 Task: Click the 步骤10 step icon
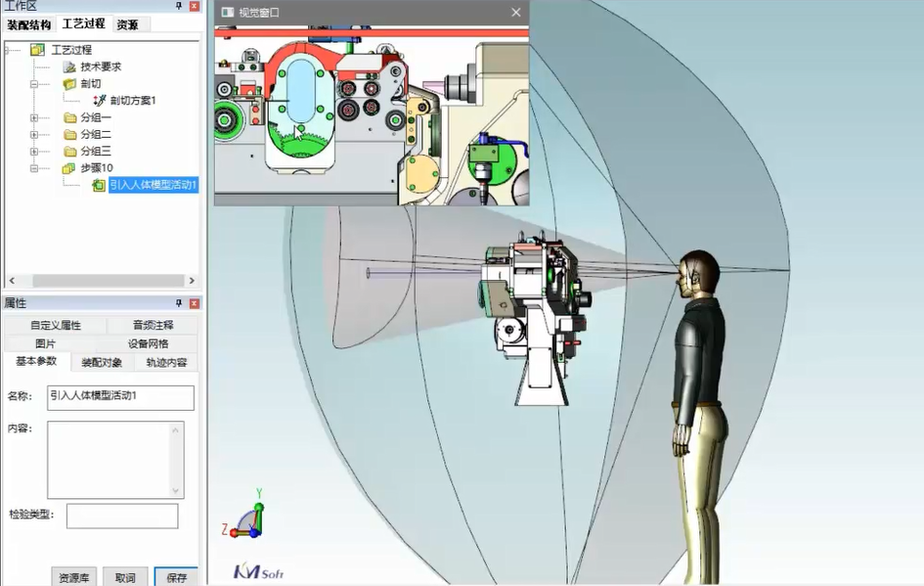click(x=69, y=168)
